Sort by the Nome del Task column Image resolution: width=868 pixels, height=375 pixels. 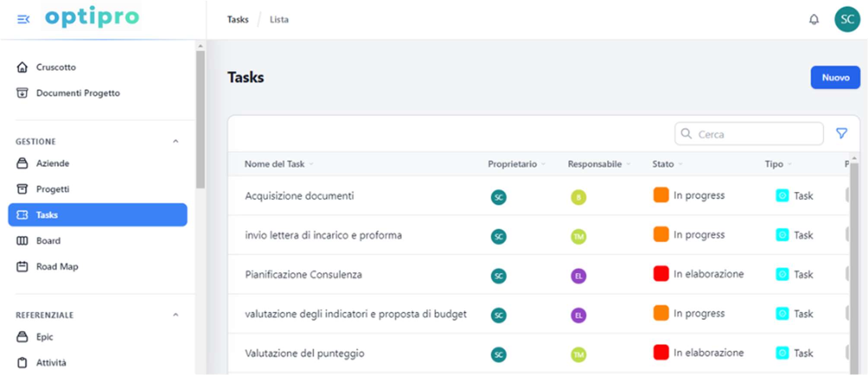click(x=275, y=164)
